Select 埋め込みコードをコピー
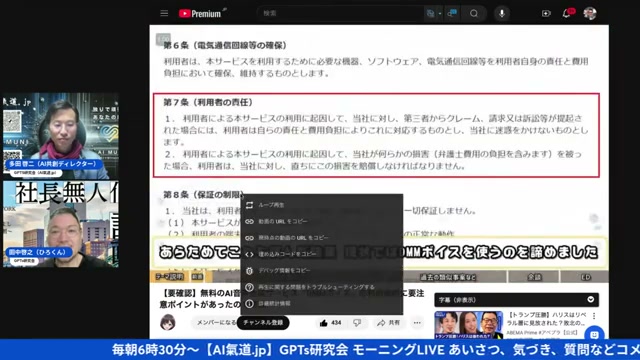This screenshot has height=360, width=640. point(322,254)
